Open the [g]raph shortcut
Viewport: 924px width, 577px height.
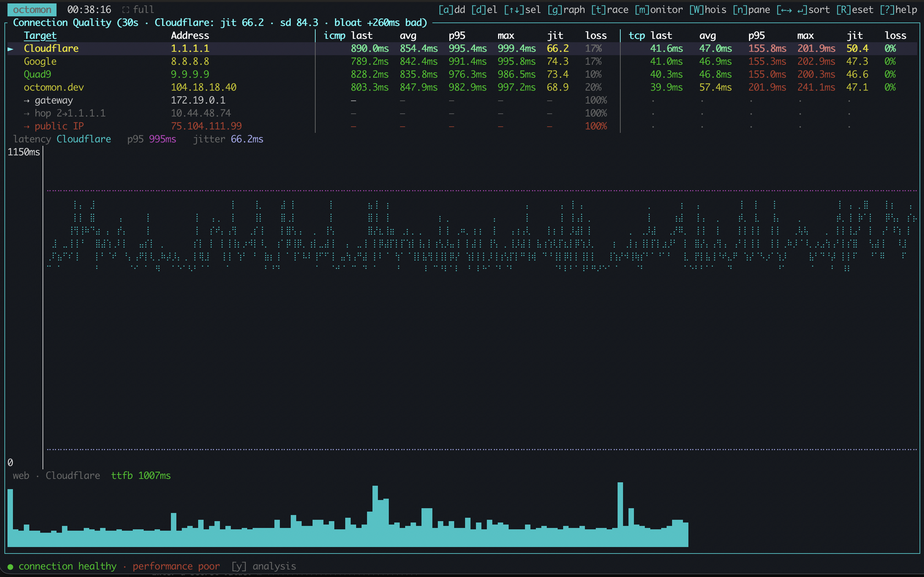566,10
